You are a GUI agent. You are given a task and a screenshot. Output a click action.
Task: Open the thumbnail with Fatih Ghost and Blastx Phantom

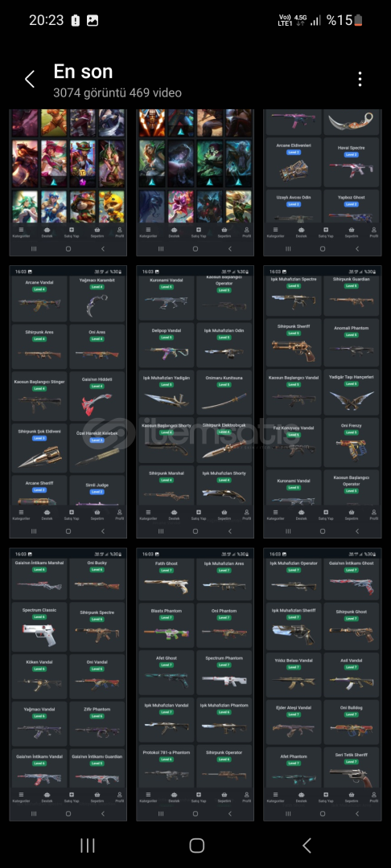pos(195,684)
